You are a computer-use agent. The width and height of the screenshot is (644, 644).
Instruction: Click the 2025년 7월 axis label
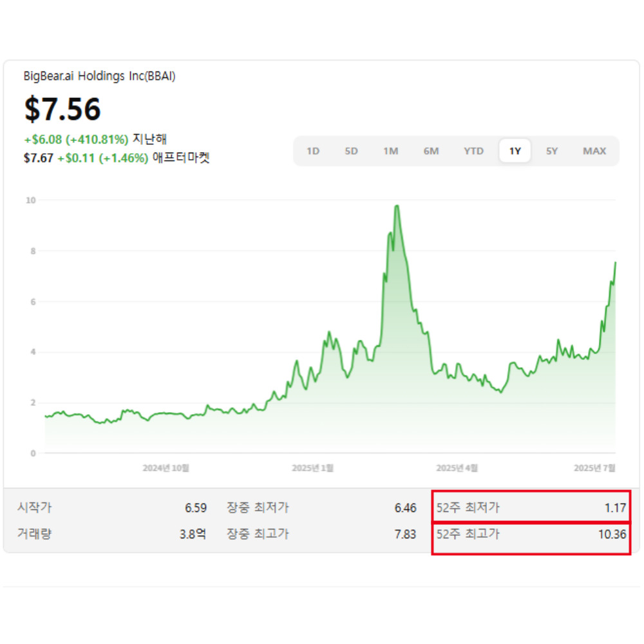click(x=594, y=468)
